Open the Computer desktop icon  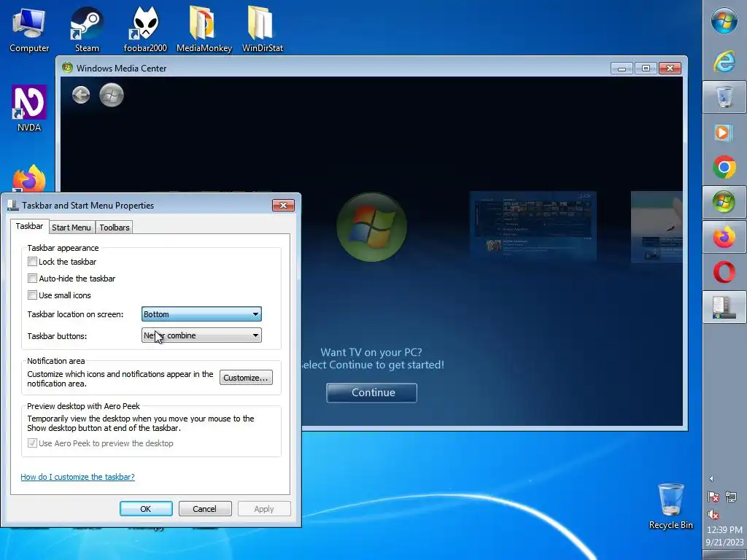pyautogui.click(x=29, y=29)
